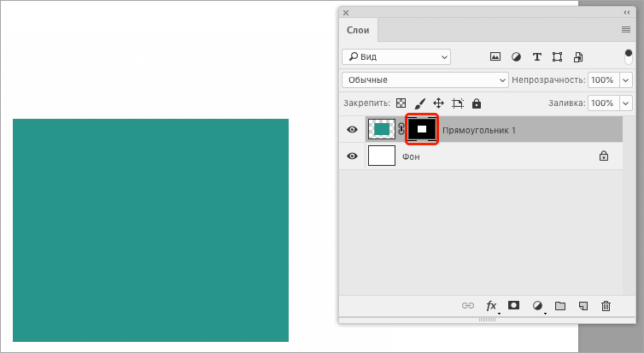Click the panel bottom resize grip
This screenshot has height=353, width=644.
487,320
